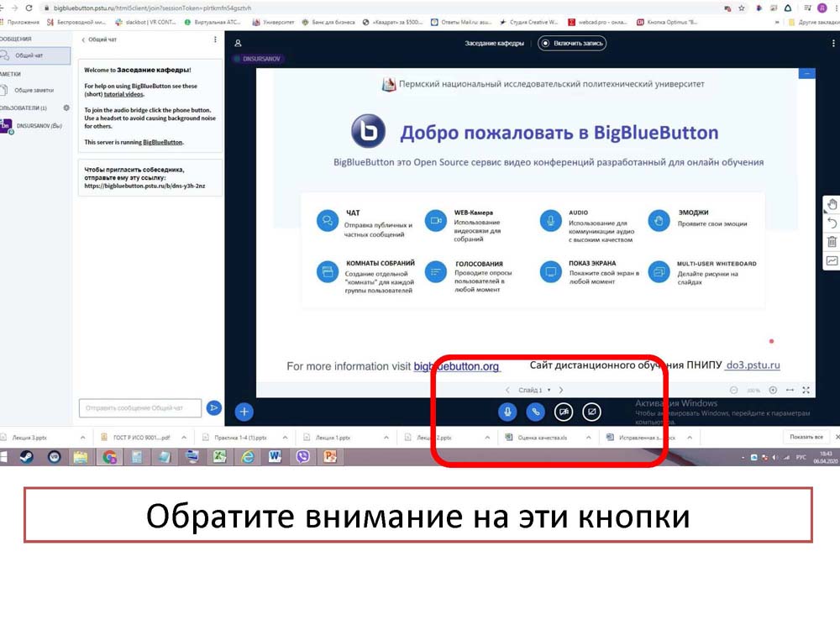The height and width of the screenshot is (630, 840).
Task: Open Internet Explorer from the taskbar
Action: pos(248,456)
